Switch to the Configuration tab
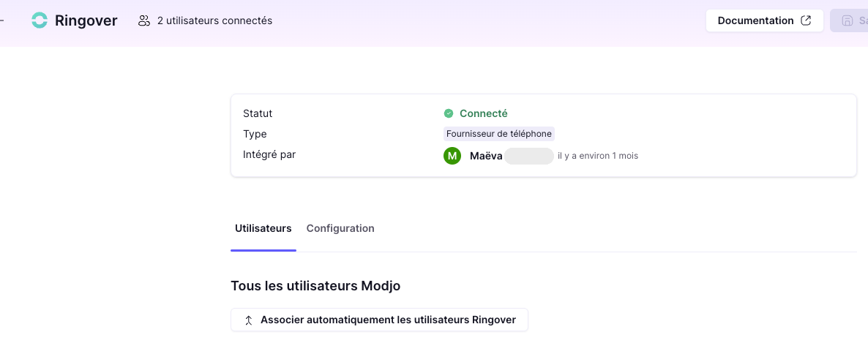Image resolution: width=868 pixels, height=354 pixels. 340,228
